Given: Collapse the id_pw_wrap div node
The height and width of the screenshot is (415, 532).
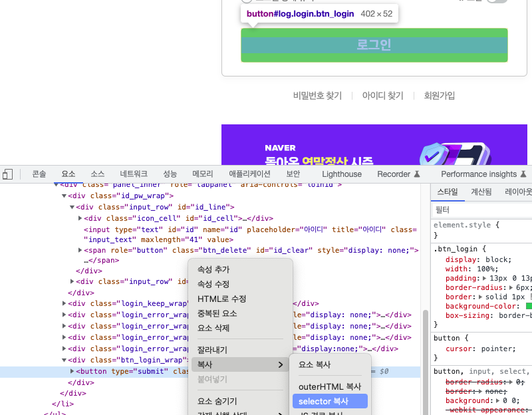Looking at the screenshot, I should [64, 196].
